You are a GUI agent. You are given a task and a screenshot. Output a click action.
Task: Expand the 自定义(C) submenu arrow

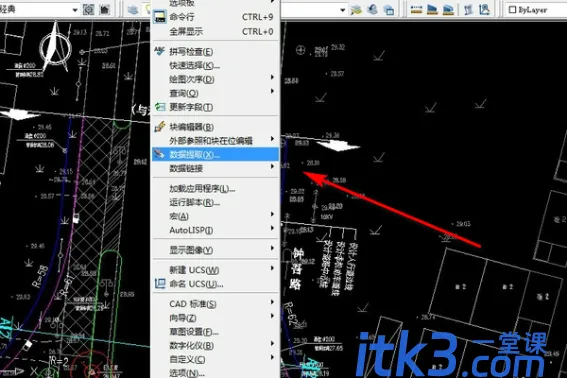click(x=272, y=357)
